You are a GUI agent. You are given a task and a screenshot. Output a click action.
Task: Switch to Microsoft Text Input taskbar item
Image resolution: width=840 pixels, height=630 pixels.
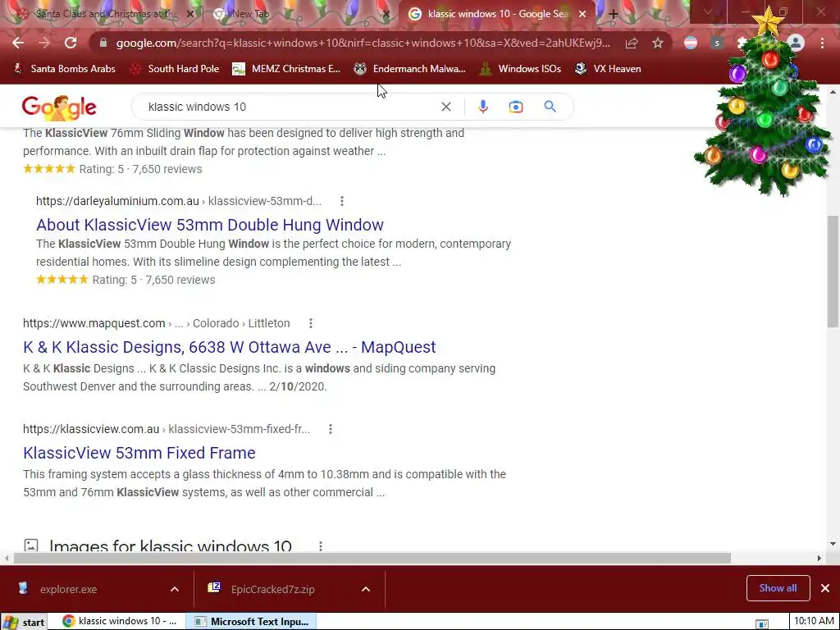(251, 622)
